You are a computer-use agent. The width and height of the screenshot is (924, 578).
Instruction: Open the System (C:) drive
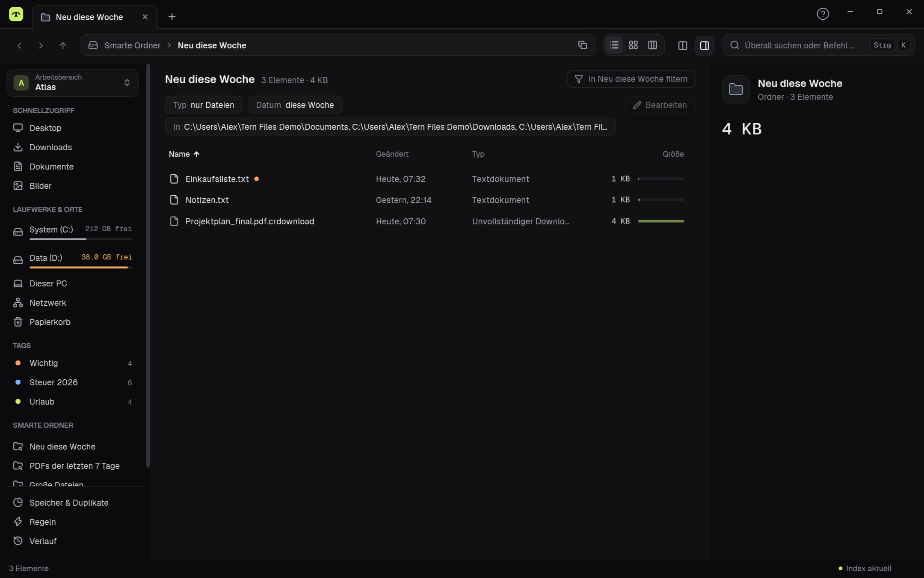[x=72, y=232]
